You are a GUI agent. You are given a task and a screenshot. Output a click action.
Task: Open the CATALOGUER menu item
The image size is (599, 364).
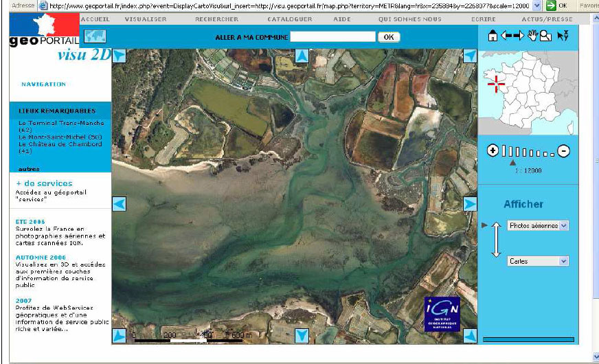(289, 19)
